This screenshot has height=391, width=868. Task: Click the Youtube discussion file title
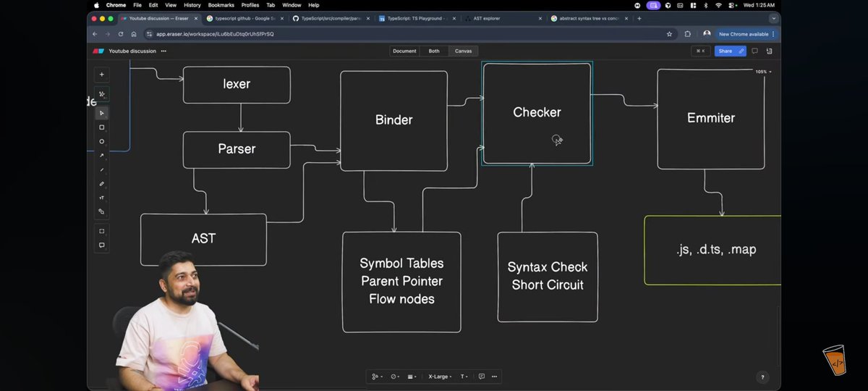132,51
